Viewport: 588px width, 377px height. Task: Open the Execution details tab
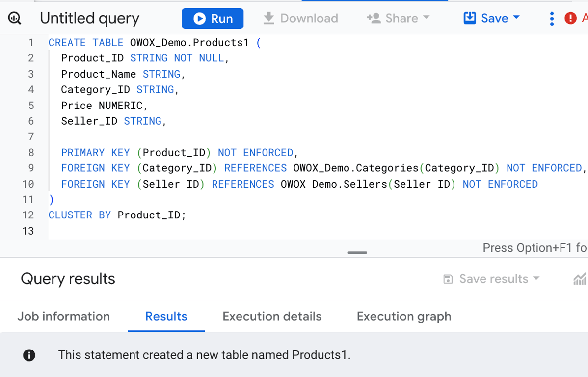[x=272, y=316]
